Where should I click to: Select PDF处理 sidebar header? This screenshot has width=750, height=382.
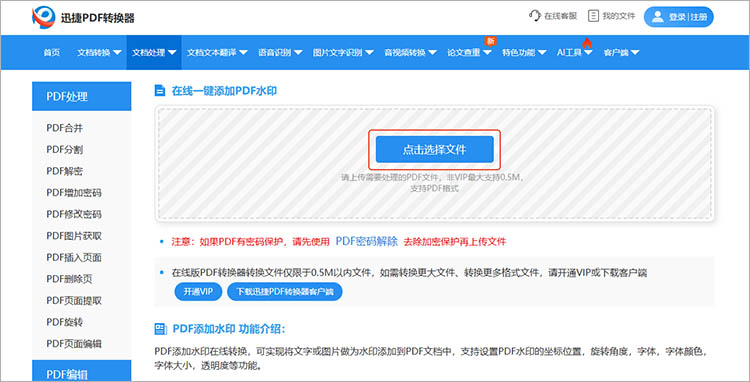click(81, 97)
